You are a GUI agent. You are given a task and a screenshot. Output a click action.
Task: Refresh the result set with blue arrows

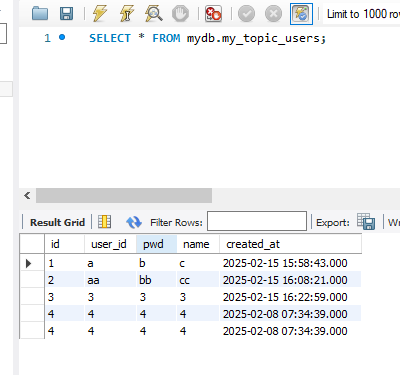click(x=134, y=222)
